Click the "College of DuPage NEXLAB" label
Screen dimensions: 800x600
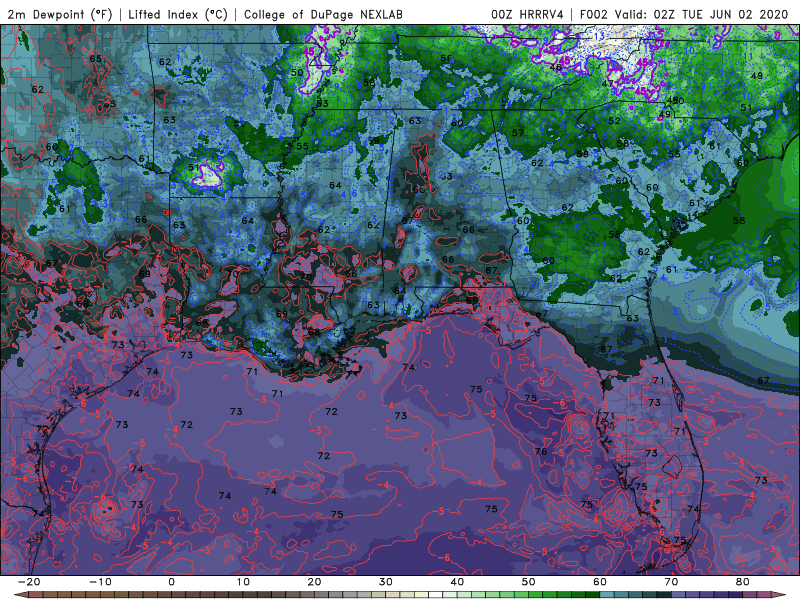[x=323, y=14]
